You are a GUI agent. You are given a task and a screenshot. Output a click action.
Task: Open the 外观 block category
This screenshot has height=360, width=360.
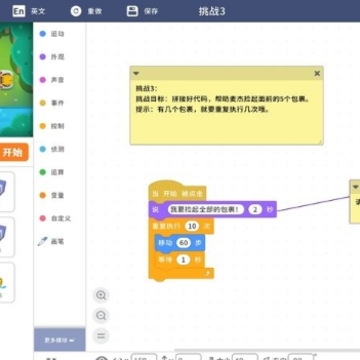(x=52, y=57)
